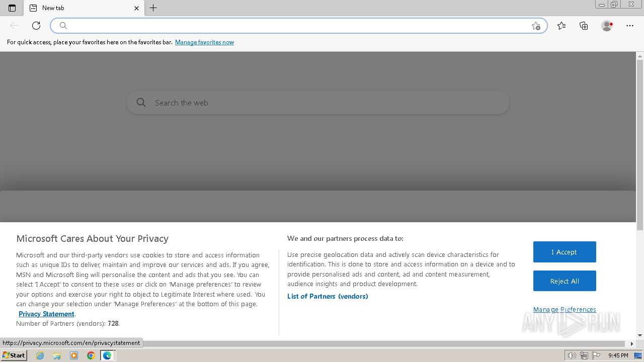Reload the page with Refresh icon

tap(36, 26)
